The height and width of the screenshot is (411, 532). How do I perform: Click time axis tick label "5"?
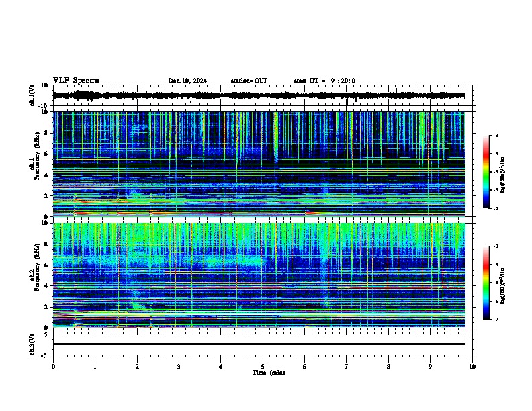tap(263, 367)
